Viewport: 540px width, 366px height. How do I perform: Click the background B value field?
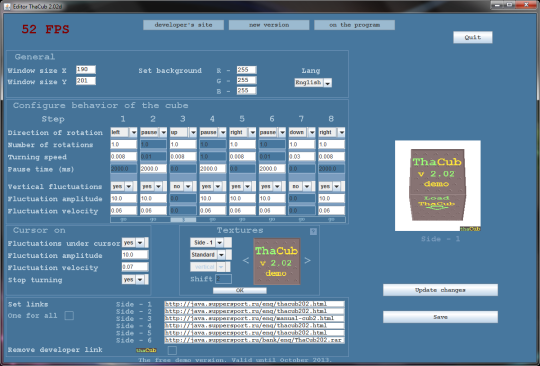(247, 91)
